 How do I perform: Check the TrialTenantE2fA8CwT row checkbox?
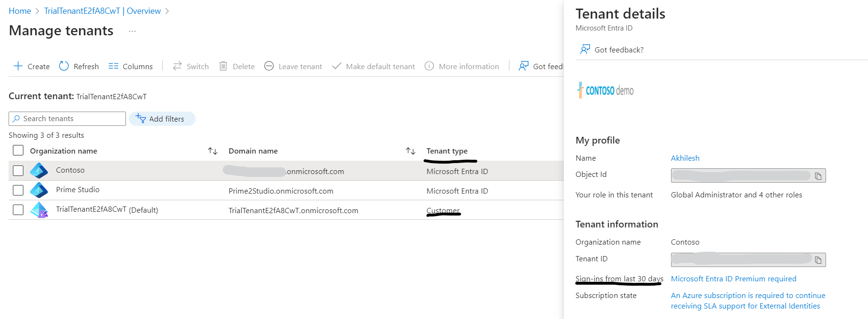(x=18, y=210)
